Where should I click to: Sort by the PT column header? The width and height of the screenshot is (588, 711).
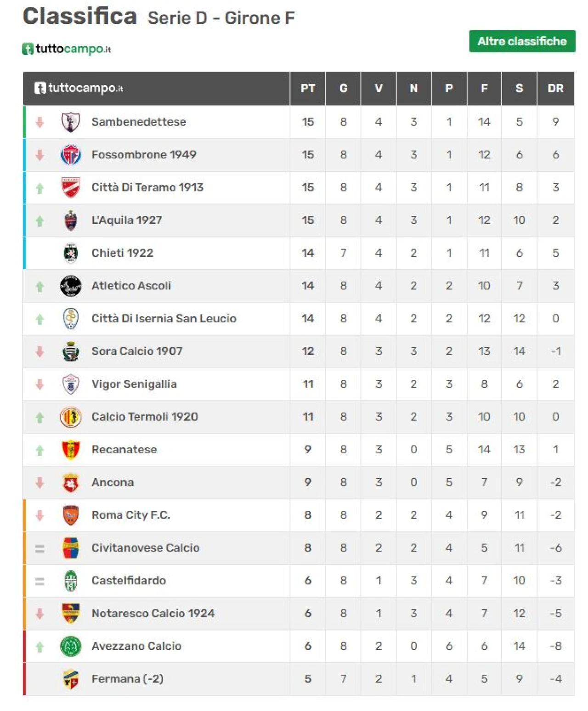[x=308, y=88]
